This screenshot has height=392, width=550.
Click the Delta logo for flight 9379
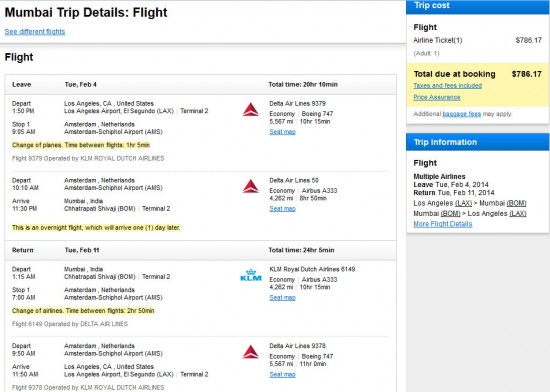(250, 109)
